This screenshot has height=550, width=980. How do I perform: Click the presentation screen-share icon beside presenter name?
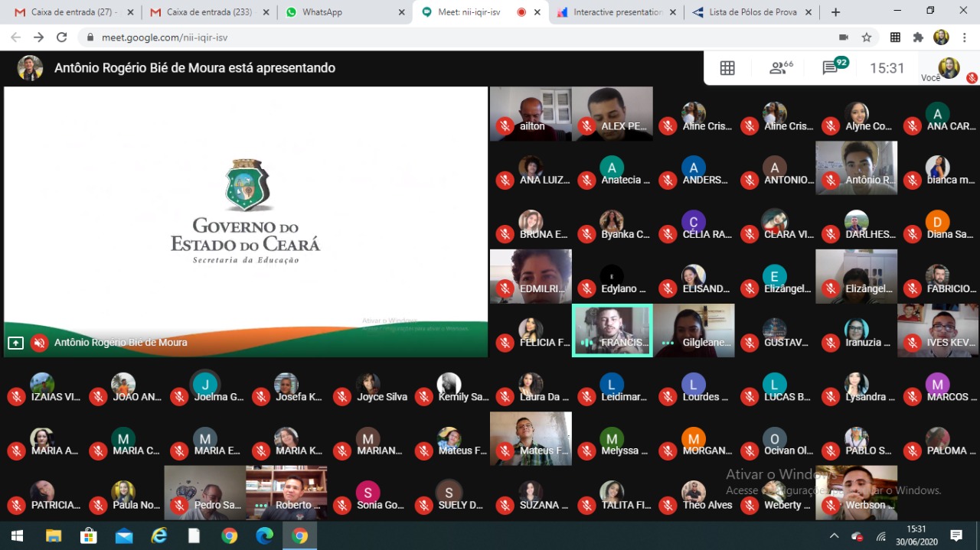coord(15,343)
